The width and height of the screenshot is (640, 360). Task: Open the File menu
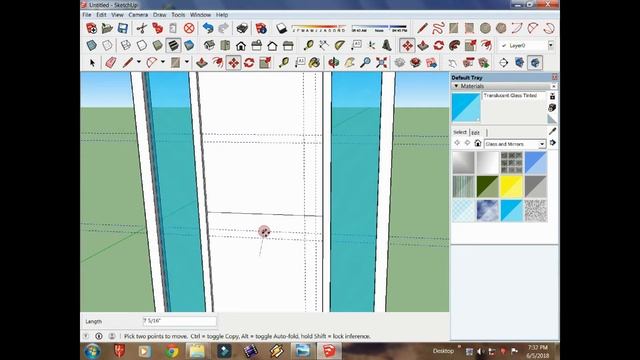coord(87,15)
